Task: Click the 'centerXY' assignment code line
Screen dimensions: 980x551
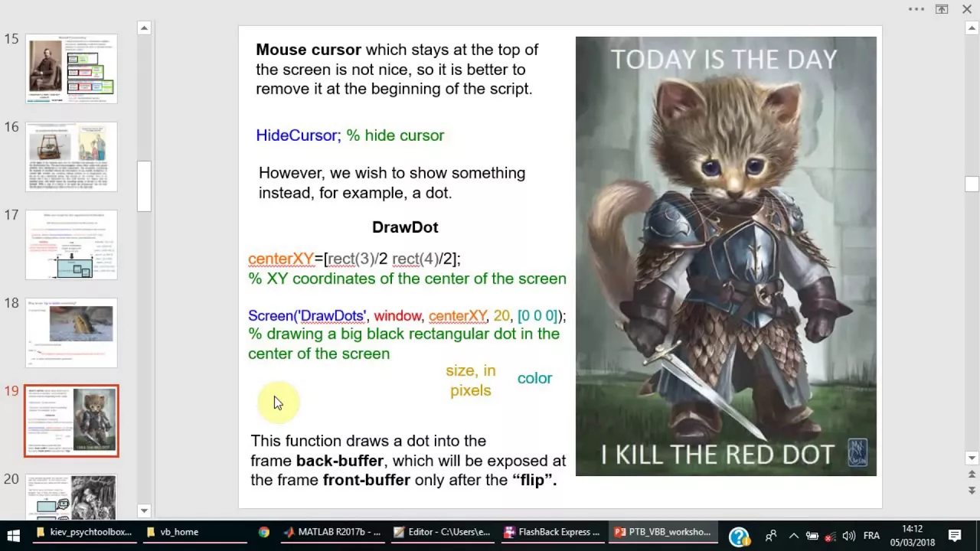Action: [x=354, y=259]
